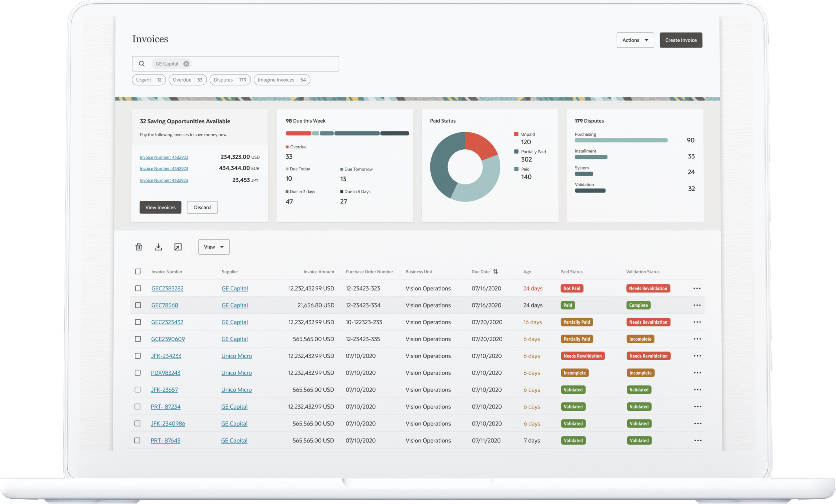Click the download icon in toolbar
Image resolution: width=836 pixels, height=504 pixels.
(158, 247)
